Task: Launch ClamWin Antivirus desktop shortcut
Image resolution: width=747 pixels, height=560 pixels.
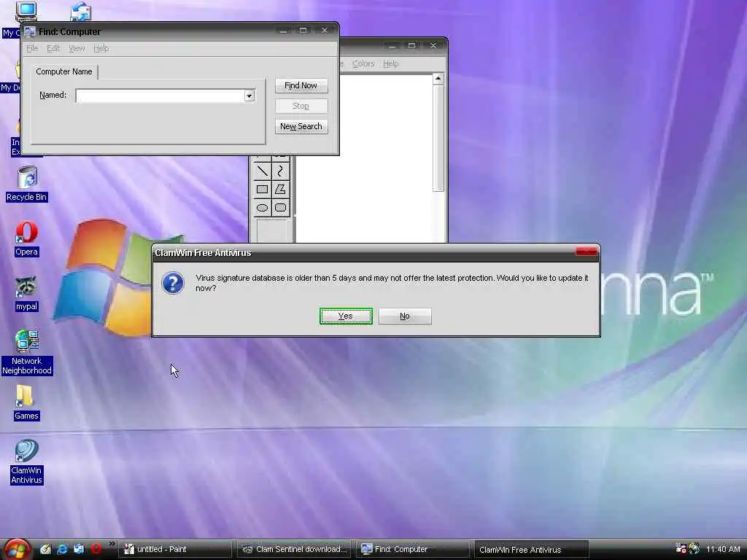Action: [x=27, y=462]
